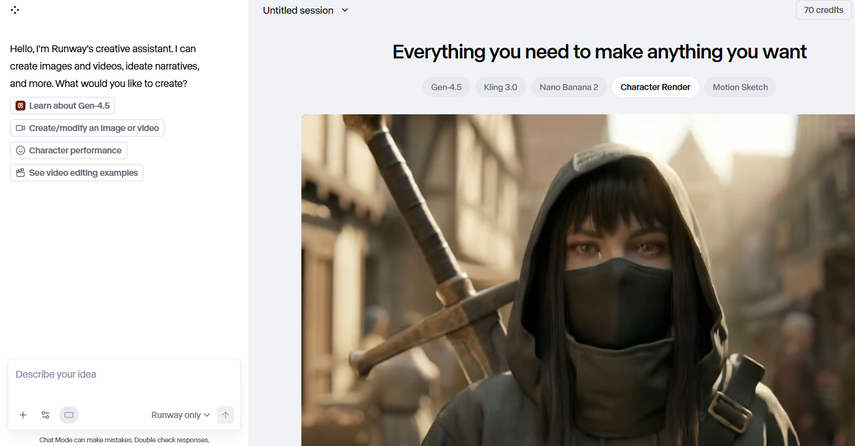Choose the Character performance suggestion
The image size is (855, 446).
click(69, 150)
